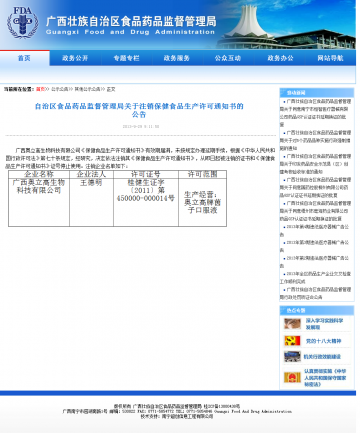Click the footer copyright line with 桂ICP备
360x433 pixels.
click(x=176, y=406)
